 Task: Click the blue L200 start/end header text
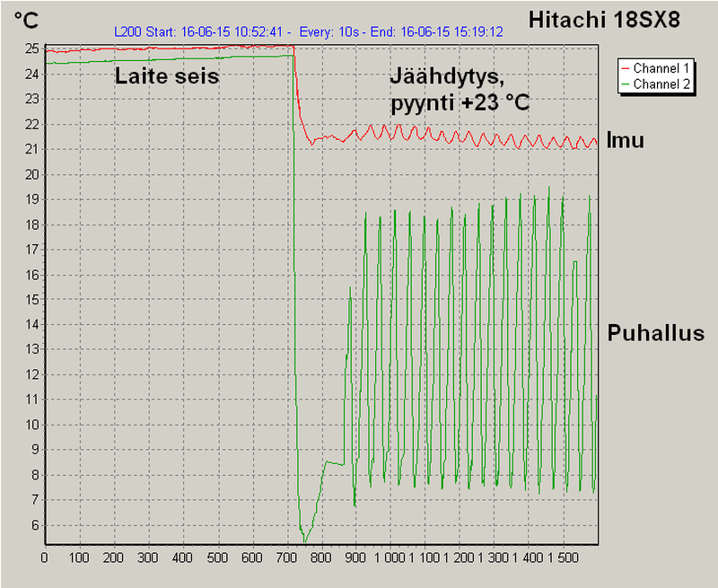tap(308, 31)
